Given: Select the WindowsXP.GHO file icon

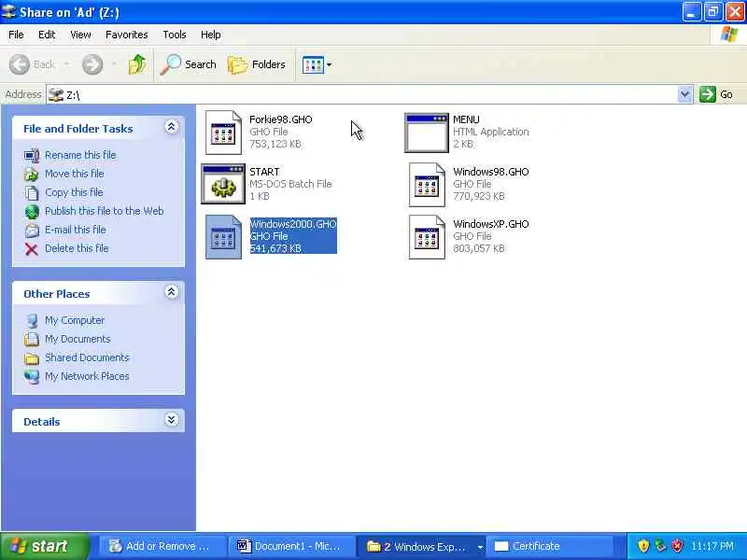Looking at the screenshot, I should 427,237.
